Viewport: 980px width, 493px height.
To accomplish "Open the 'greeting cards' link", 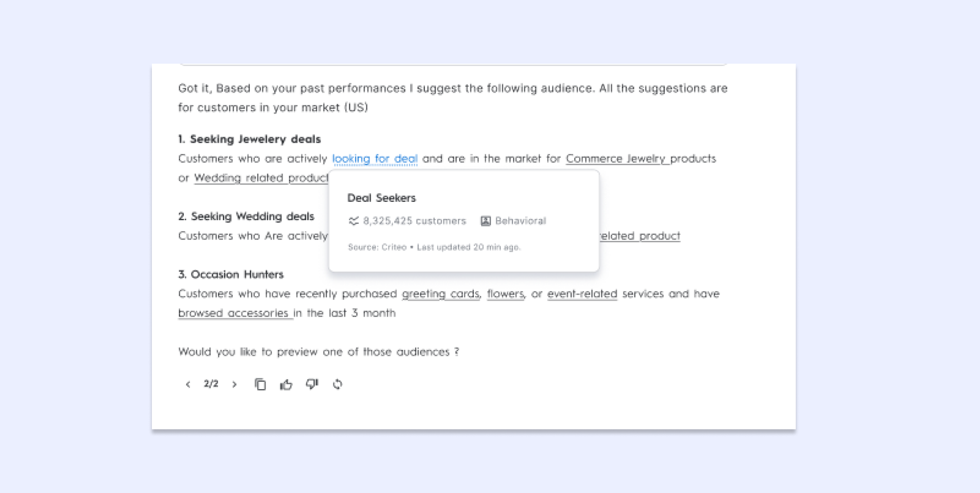I will tap(441, 294).
